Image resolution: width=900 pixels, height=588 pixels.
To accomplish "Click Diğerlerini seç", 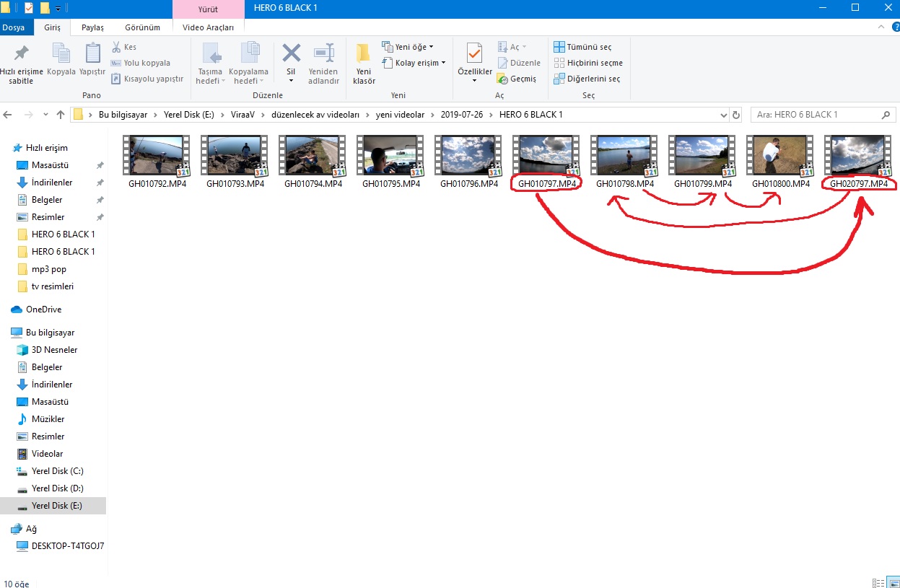I will point(587,79).
